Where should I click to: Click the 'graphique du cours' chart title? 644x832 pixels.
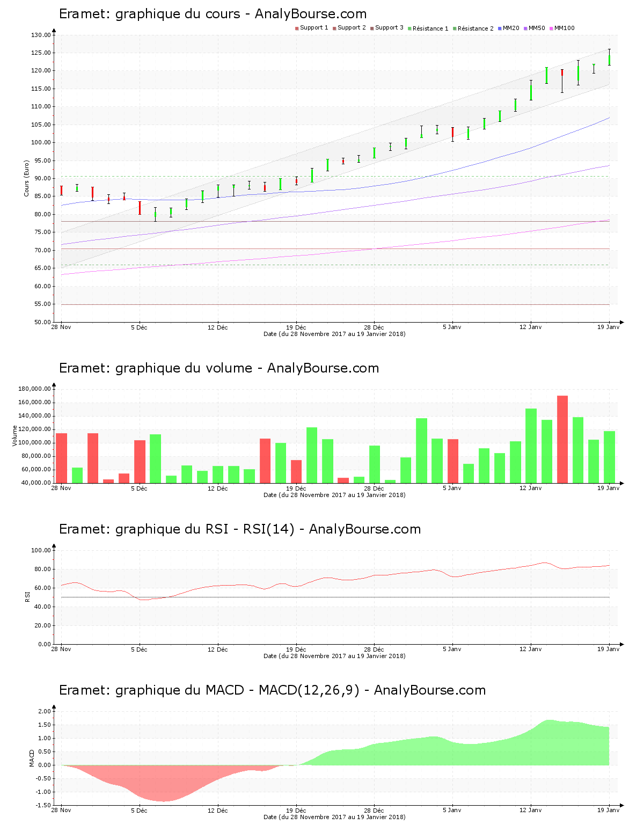click(213, 14)
